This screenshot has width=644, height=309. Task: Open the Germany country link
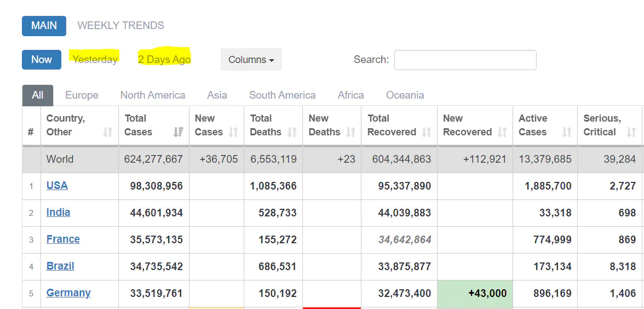[x=68, y=293]
